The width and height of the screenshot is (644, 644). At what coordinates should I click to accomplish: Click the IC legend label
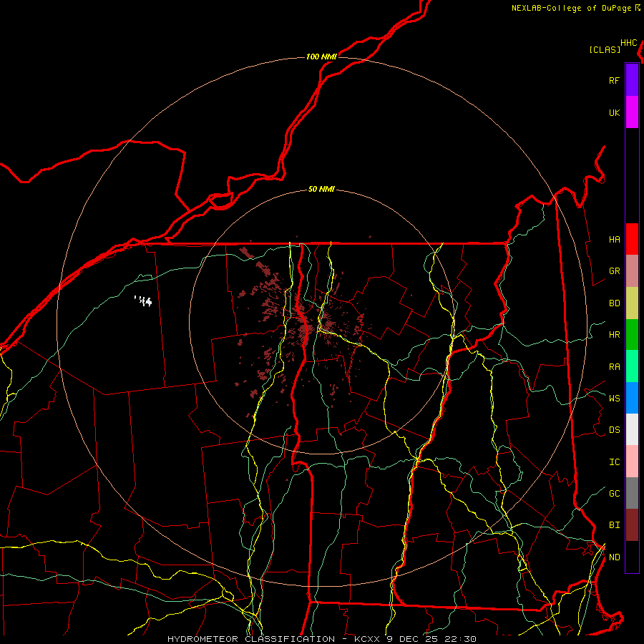(614, 462)
